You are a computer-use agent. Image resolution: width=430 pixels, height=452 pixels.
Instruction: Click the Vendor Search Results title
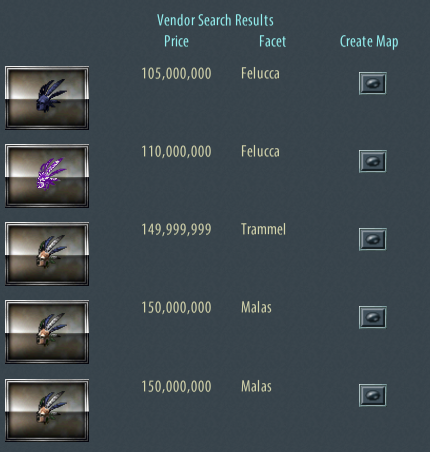point(215,20)
